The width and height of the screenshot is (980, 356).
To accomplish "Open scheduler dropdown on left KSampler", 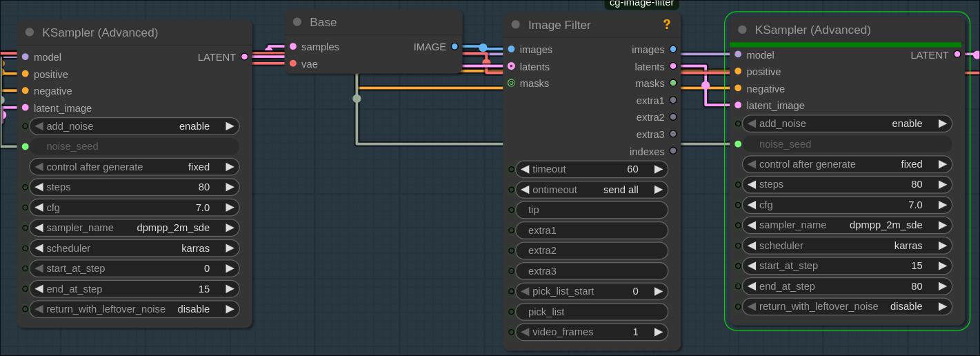I will (134, 248).
